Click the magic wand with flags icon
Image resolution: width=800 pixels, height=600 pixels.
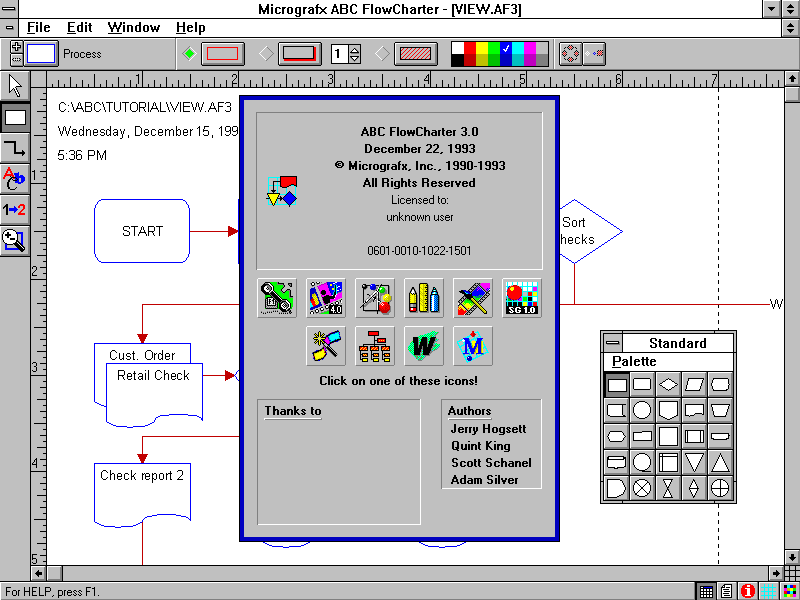point(326,346)
